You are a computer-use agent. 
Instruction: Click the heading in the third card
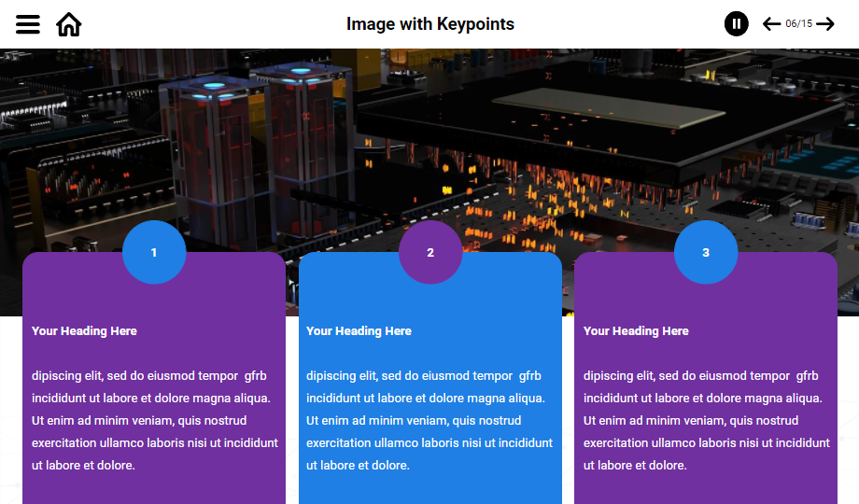636,331
